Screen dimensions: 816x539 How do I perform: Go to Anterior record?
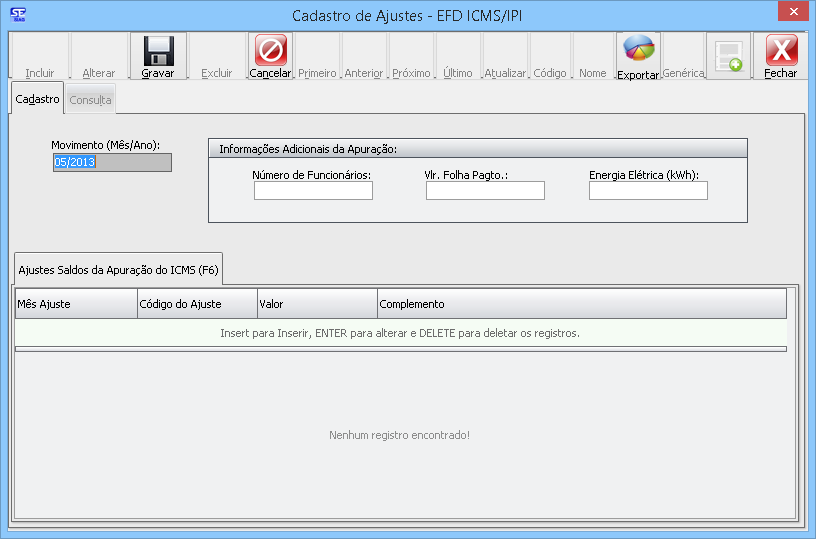click(363, 56)
